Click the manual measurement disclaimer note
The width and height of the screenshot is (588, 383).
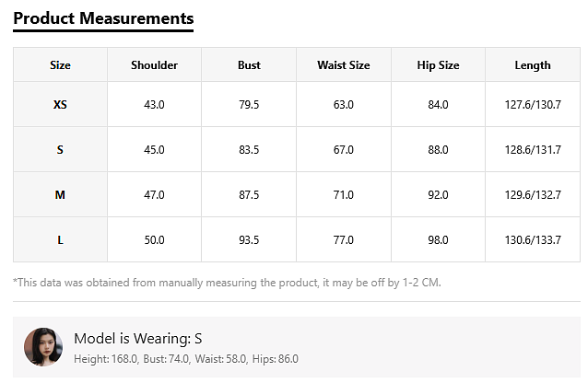point(227,283)
